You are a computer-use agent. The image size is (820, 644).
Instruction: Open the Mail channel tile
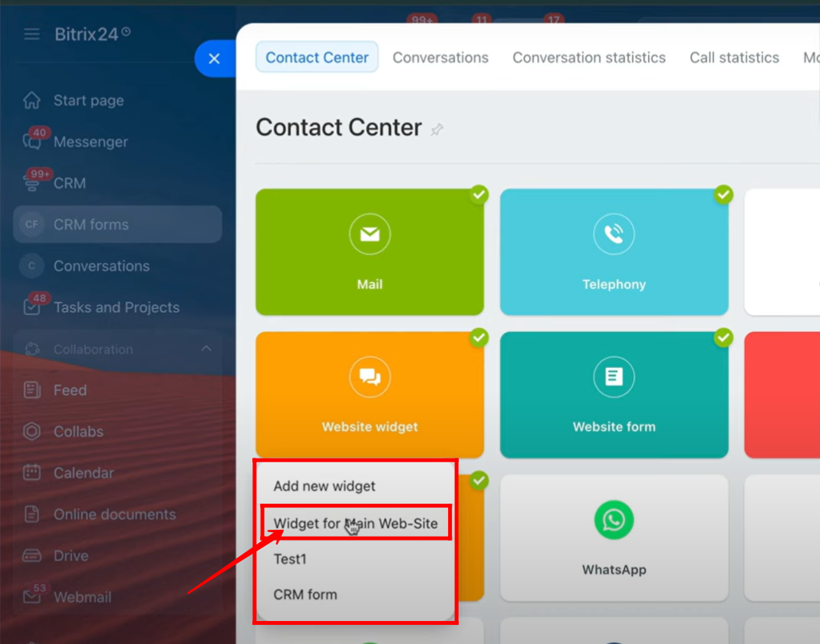point(370,252)
